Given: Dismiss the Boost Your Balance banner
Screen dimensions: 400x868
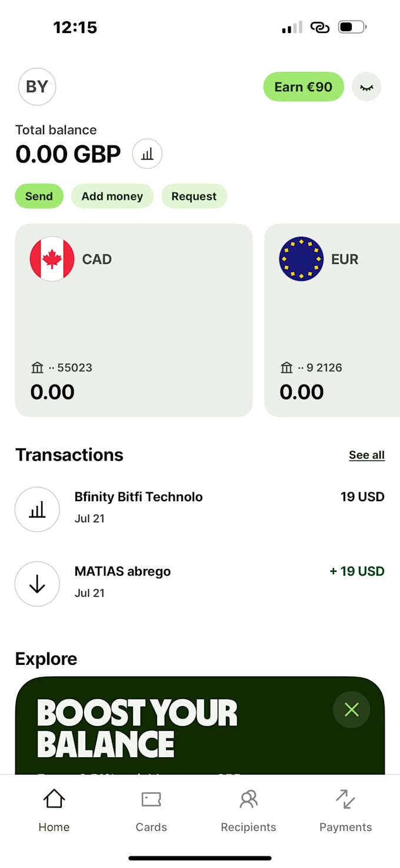Looking at the screenshot, I should [351, 710].
